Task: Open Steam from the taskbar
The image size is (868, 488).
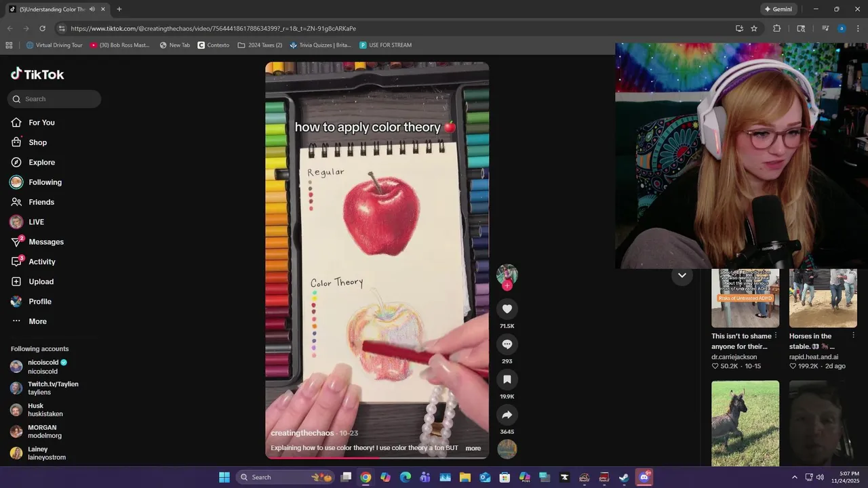Action: pos(624,477)
